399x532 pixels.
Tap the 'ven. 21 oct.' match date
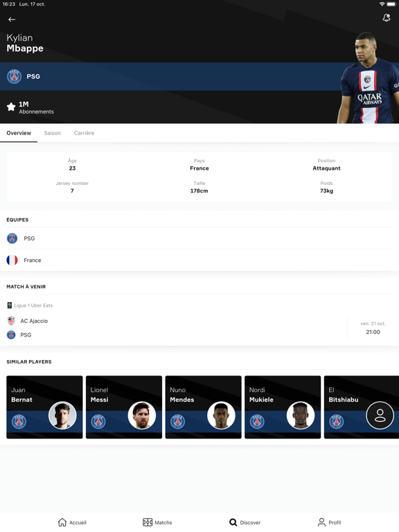pos(373,323)
